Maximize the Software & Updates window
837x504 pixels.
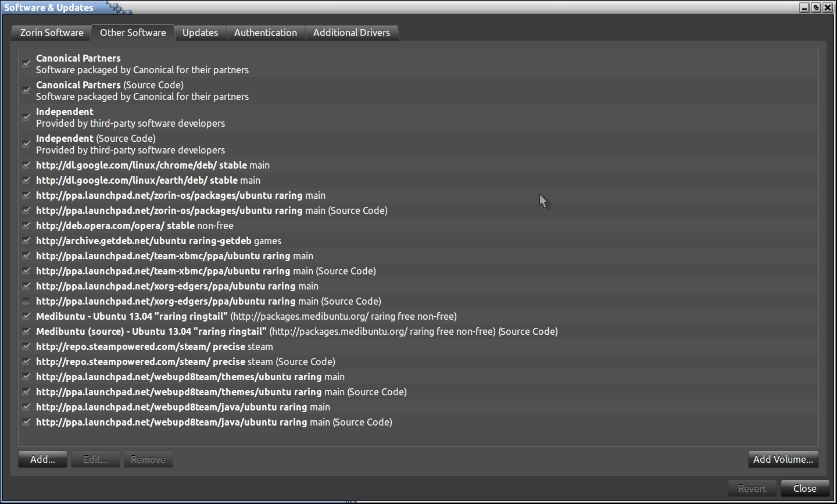pyautogui.click(x=816, y=8)
